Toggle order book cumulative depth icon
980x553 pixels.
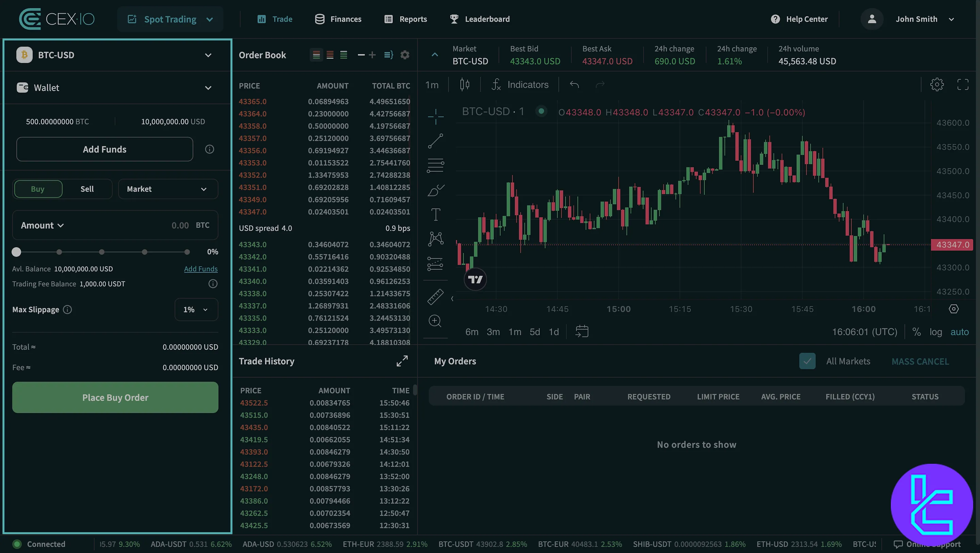click(x=388, y=55)
